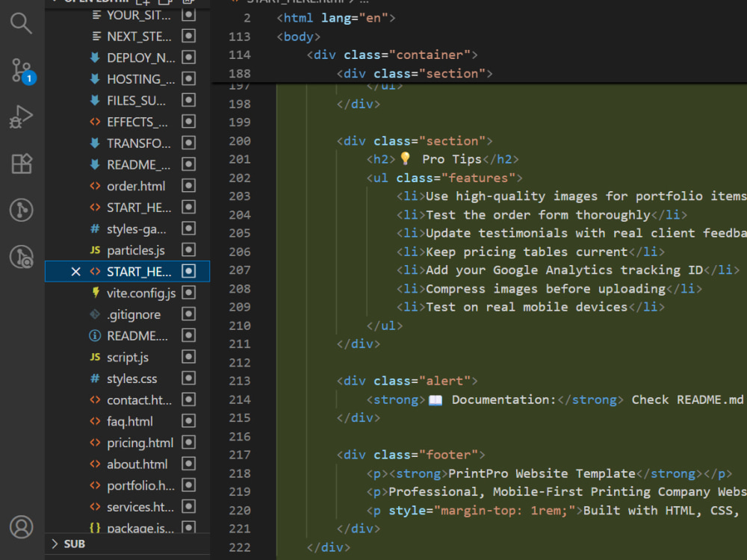Image resolution: width=747 pixels, height=560 pixels.
Task: Click "Test the order form thoroughly" text
Action: point(538,215)
